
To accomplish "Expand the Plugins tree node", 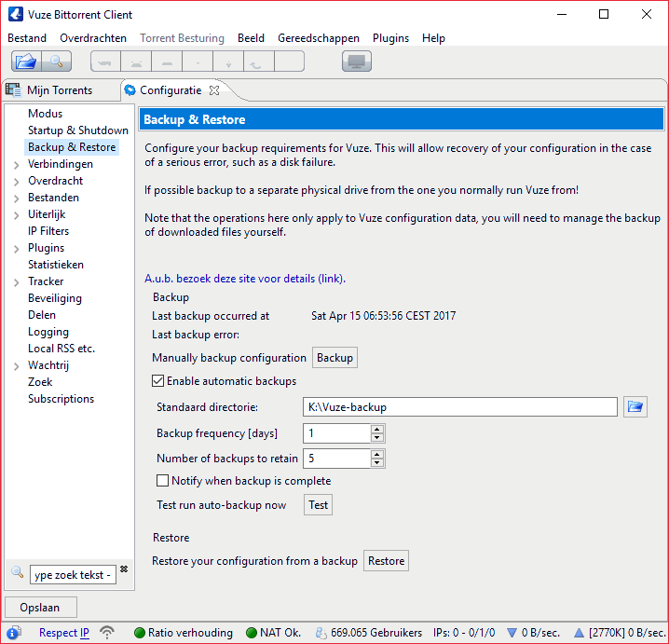I will point(17,249).
